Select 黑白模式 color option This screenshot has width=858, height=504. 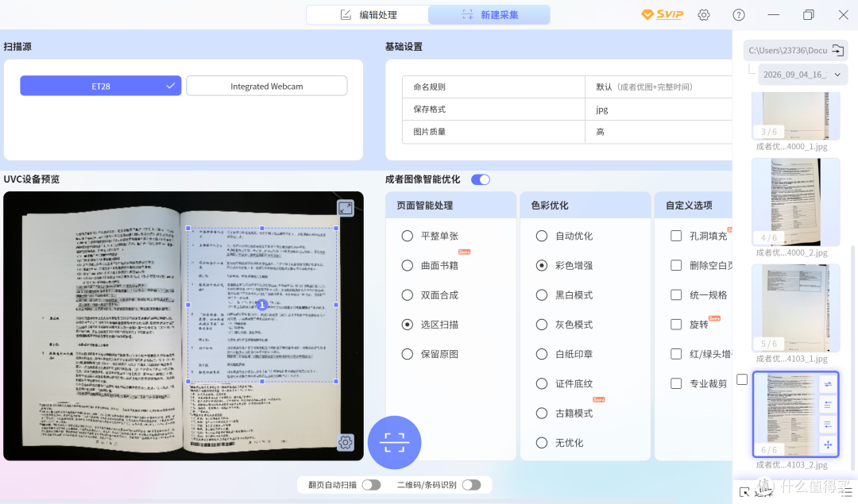click(542, 294)
